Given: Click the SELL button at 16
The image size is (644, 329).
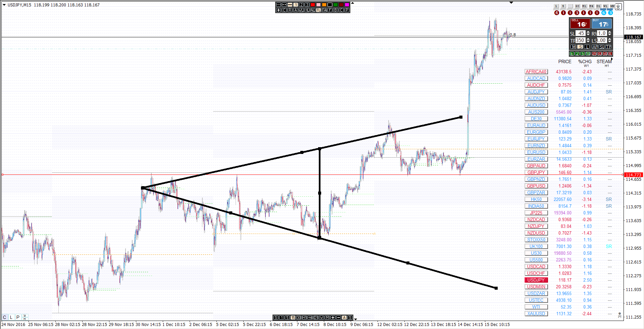Looking at the screenshot, I should (x=580, y=24).
